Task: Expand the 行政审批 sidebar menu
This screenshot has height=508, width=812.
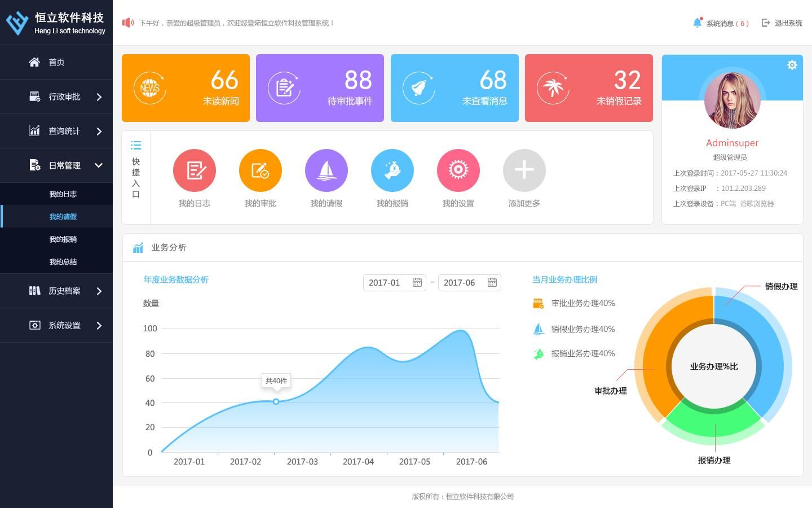Action: 64,97
